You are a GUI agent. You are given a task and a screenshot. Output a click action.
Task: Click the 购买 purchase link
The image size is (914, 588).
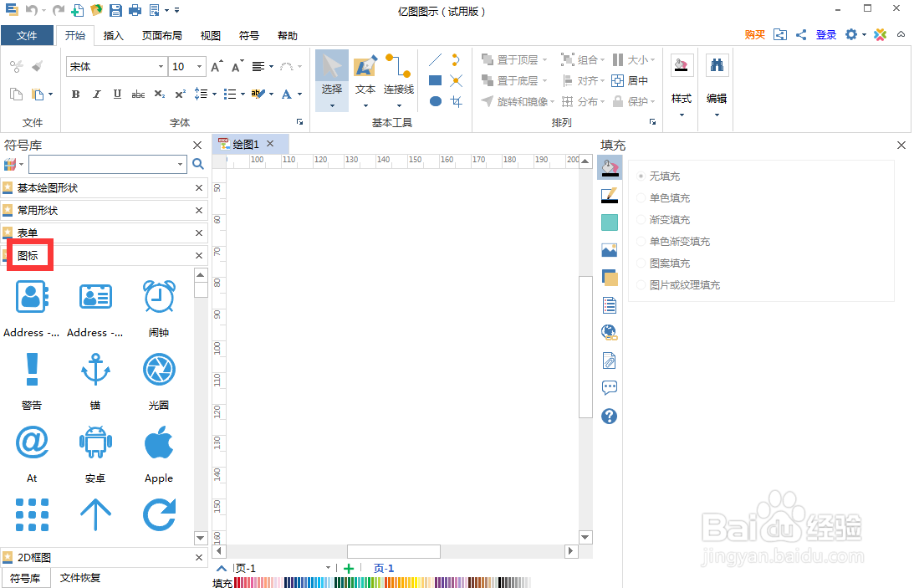[x=755, y=35]
